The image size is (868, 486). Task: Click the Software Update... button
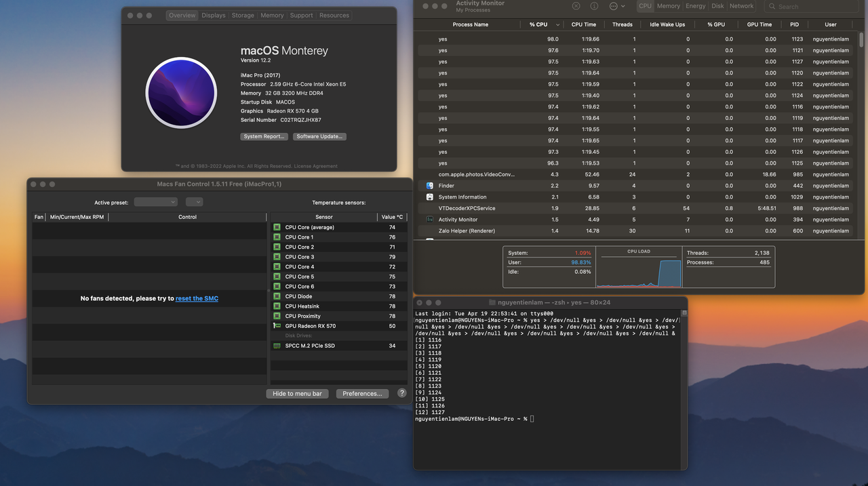(320, 136)
